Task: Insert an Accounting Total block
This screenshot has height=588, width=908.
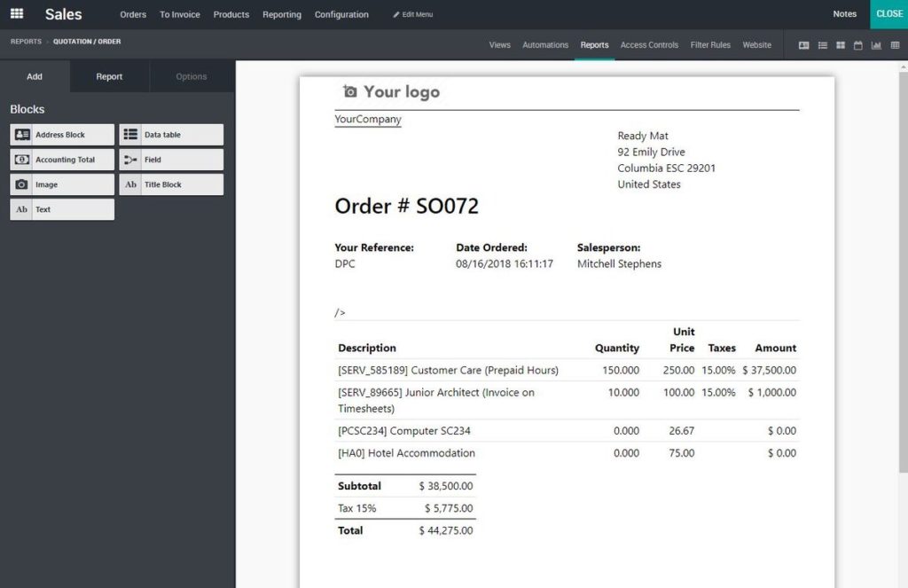Action: (x=62, y=159)
